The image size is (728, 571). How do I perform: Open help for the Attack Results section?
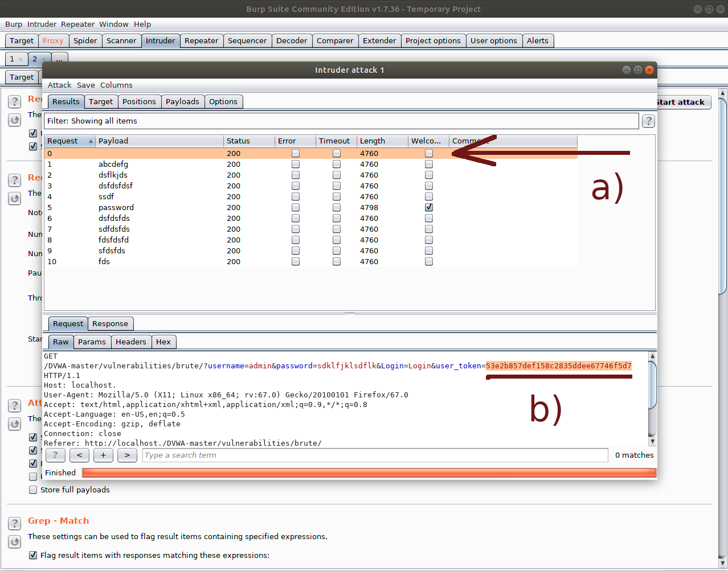tap(15, 406)
